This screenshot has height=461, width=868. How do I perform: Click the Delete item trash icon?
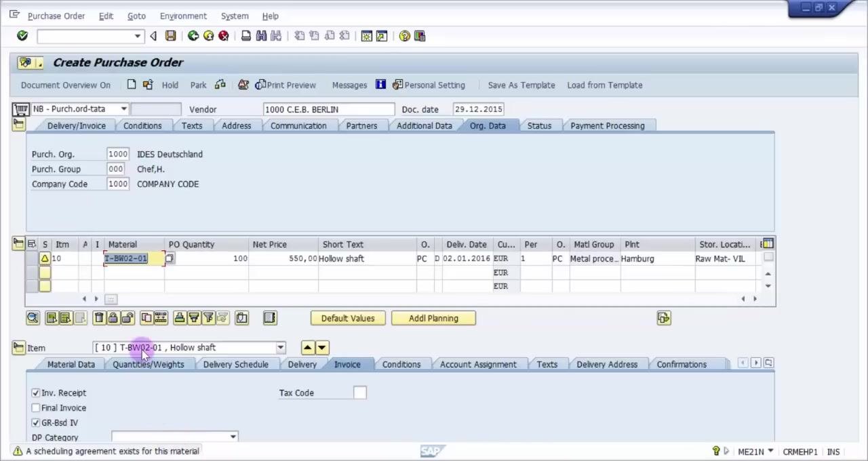click(x=99, y=318)
